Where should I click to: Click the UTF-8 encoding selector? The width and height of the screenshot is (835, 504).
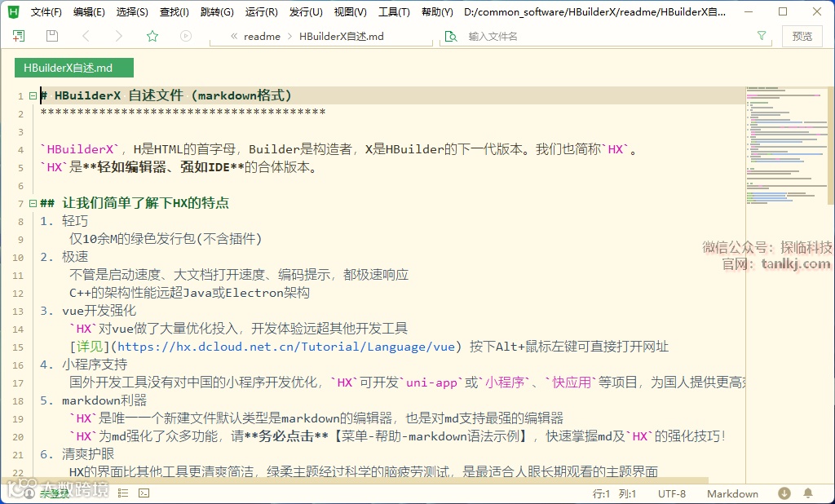click(x=672, y=494)
